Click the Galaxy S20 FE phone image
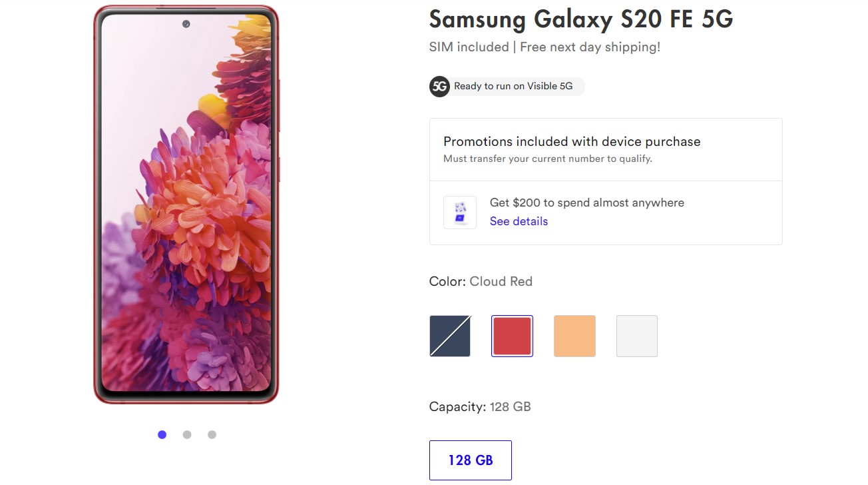 coord(186,204)
